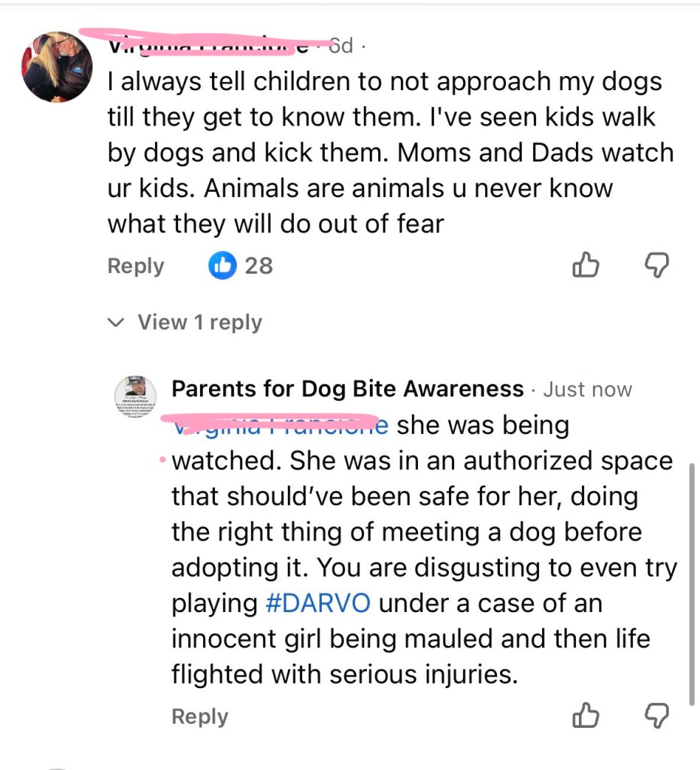Like the comment about approaching dogs

coord(586,265)
